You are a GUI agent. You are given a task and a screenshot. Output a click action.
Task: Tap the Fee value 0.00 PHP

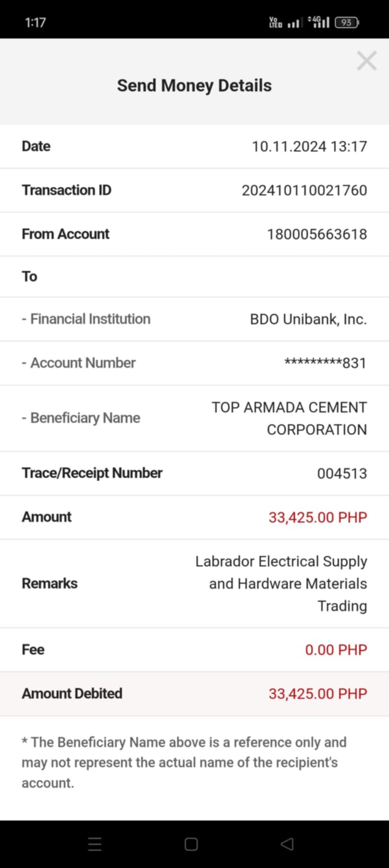pyautogui.click(x=336, y=650)
